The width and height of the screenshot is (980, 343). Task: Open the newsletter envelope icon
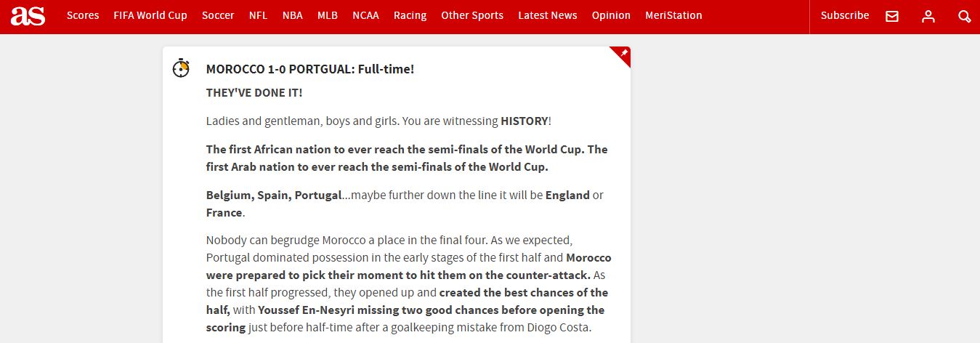tap(892, 16)
